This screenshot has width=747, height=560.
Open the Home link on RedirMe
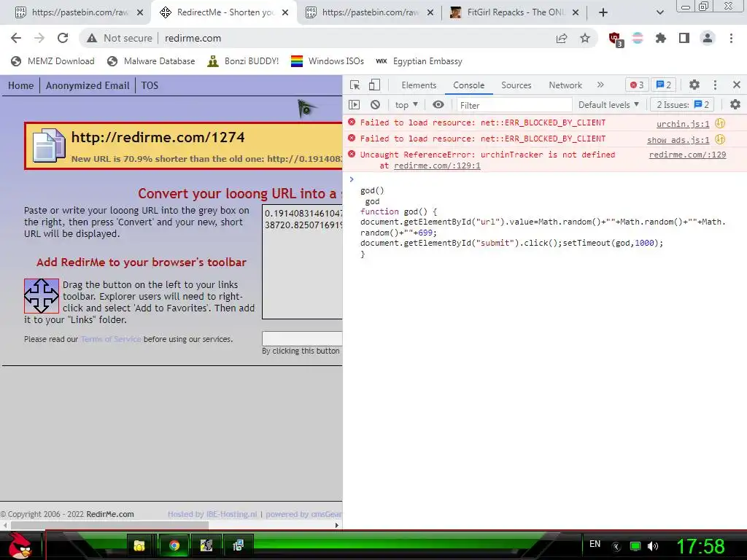click(21, 86)
